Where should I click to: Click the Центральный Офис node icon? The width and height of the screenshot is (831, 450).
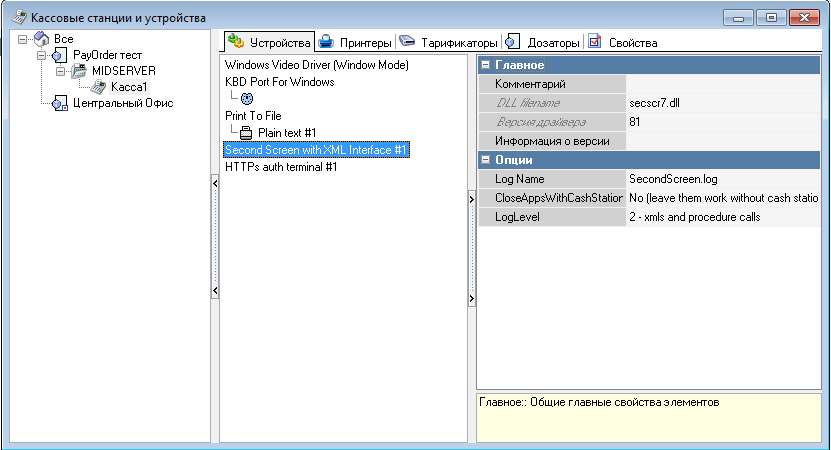pos(60,103)
